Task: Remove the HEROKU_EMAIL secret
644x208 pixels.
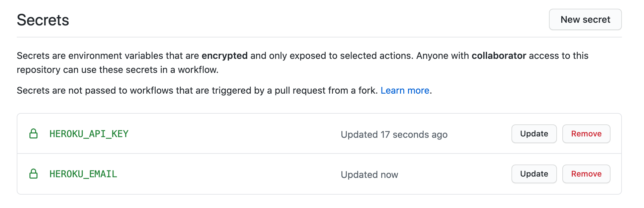Action: (586, 174)
